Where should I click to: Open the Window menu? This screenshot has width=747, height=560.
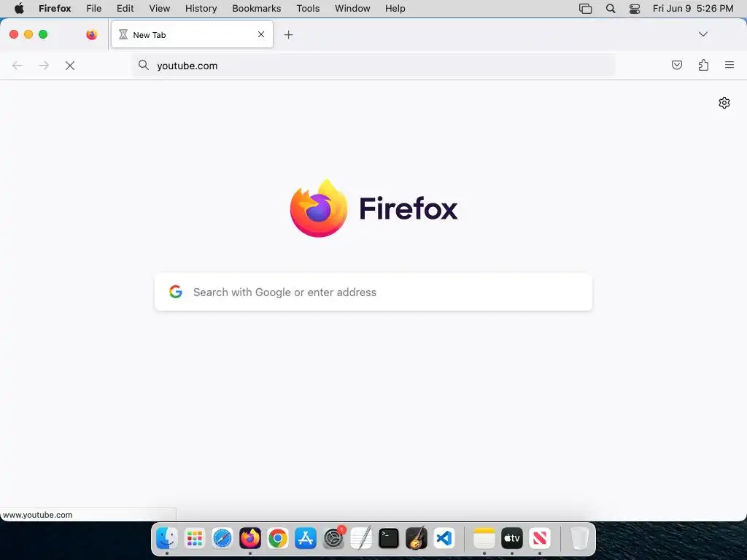pyautogui.click(x=352, y=9)
